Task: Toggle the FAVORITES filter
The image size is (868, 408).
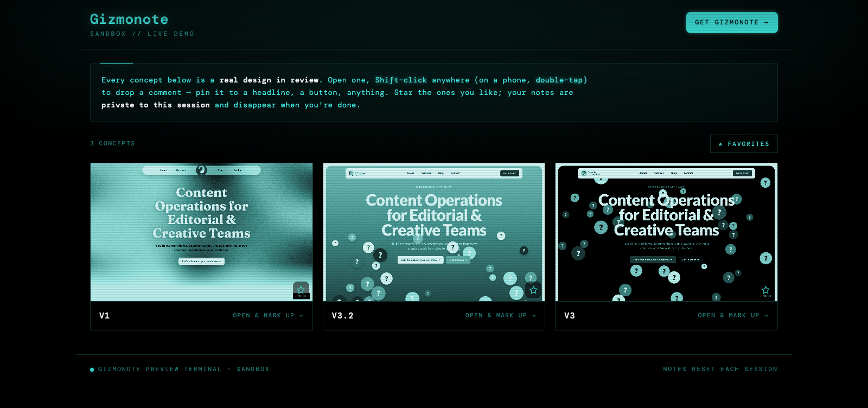Action: pos(744,144)
